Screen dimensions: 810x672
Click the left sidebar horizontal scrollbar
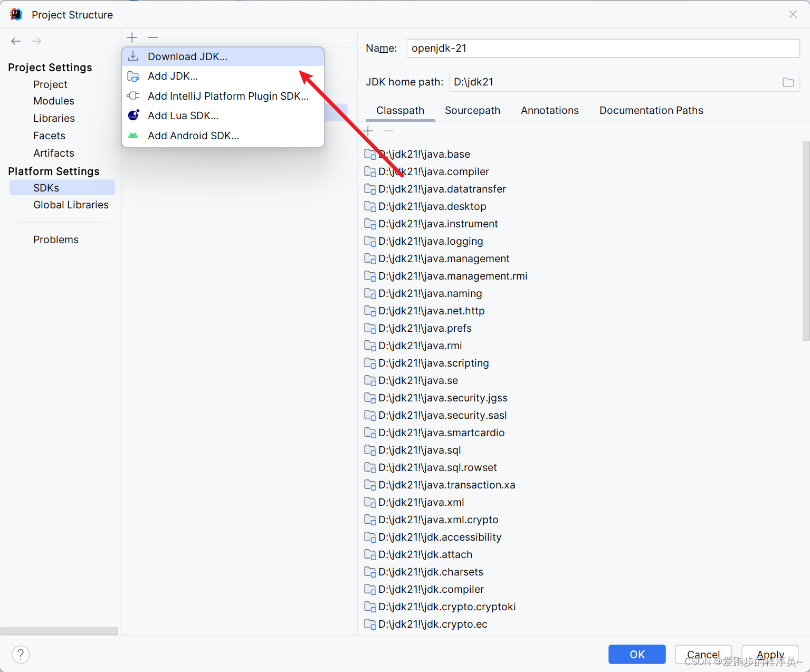[x=59, y=631]
